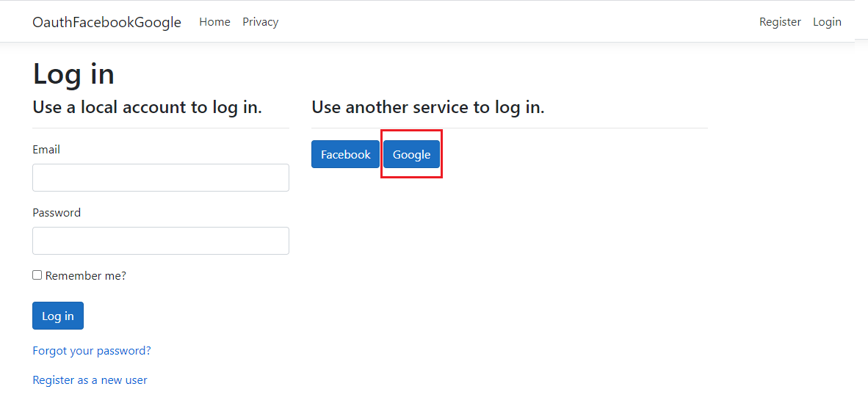Click the large 'Log in' page heading
This screenshot has width=868, height=403.
(73, 74)
